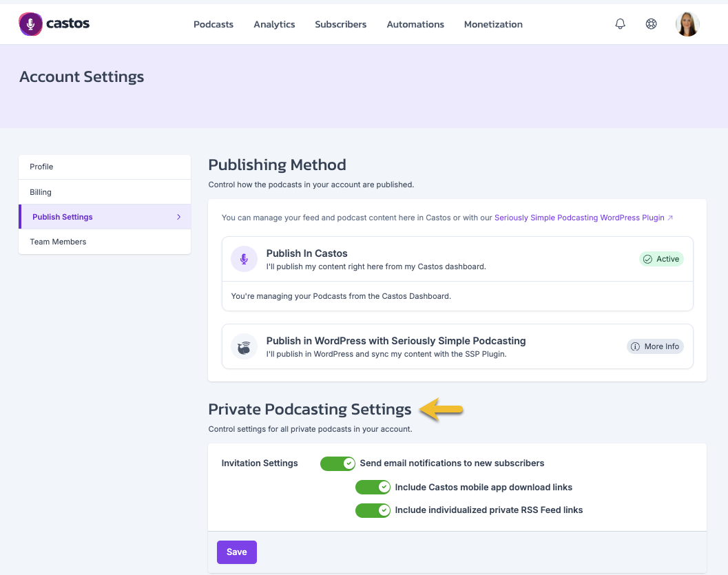Click the Castos logo
728x575 pixels.
54,23
